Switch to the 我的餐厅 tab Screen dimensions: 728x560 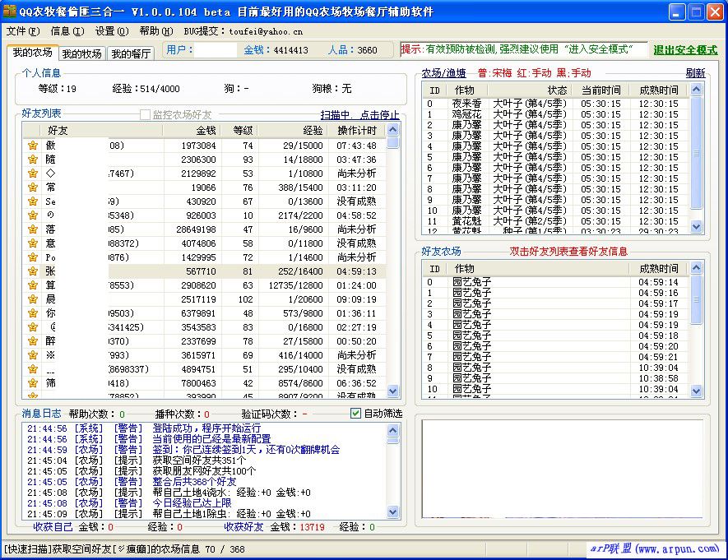(x=131, y=53)
